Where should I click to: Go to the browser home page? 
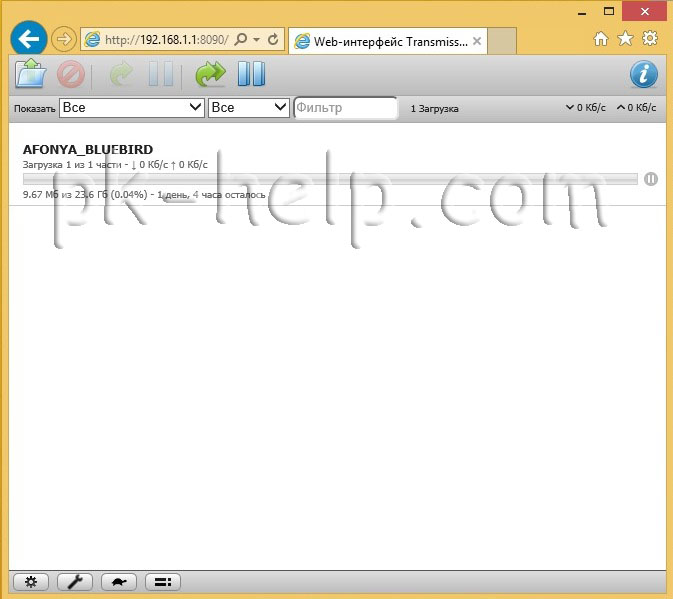(601, 39)
